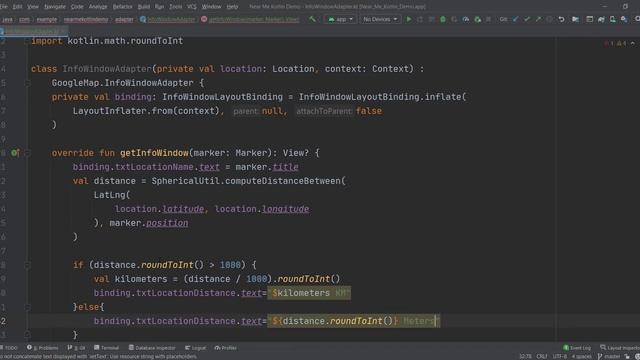This screenshot has width=640, height=360.
Task: Click 'attachToParent' parameter hint in code
Action: (324, 111)
